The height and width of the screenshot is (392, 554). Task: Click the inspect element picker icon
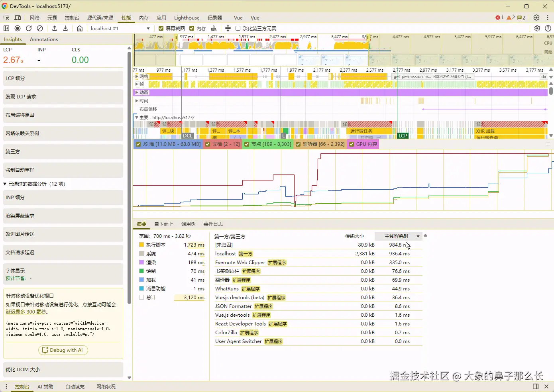tap(6, 18)
